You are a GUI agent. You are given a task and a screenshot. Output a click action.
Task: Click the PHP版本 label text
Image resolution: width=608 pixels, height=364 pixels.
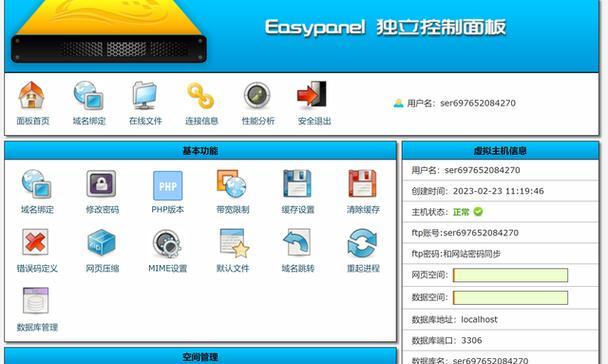pos(168,210)
